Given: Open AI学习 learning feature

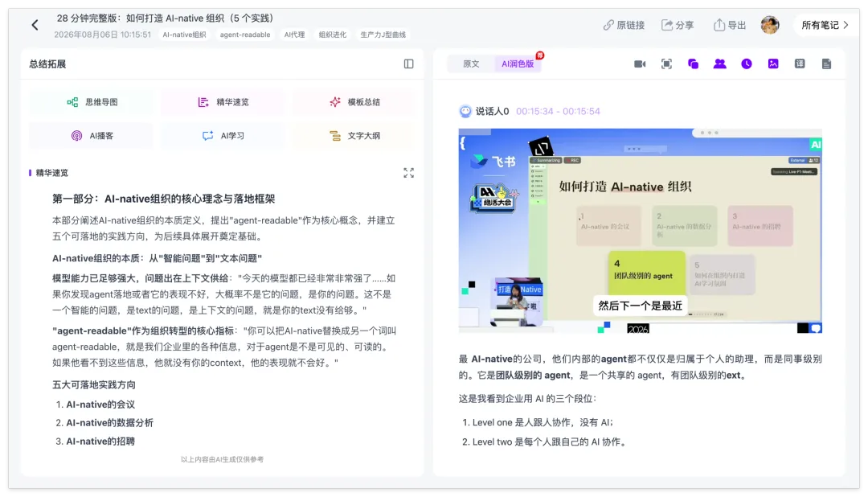Looking at the screenshot, I should (x=223, y=136).
